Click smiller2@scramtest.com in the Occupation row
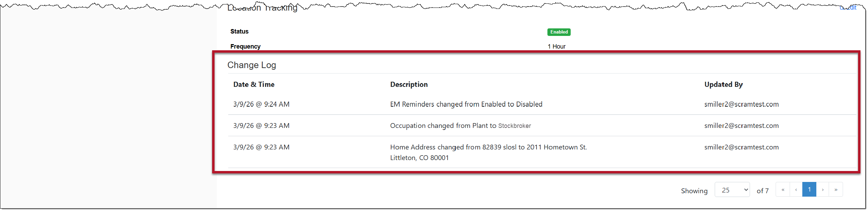Viewport: 868px width, 211px height. pyautogui.click(x=741, y=126)
